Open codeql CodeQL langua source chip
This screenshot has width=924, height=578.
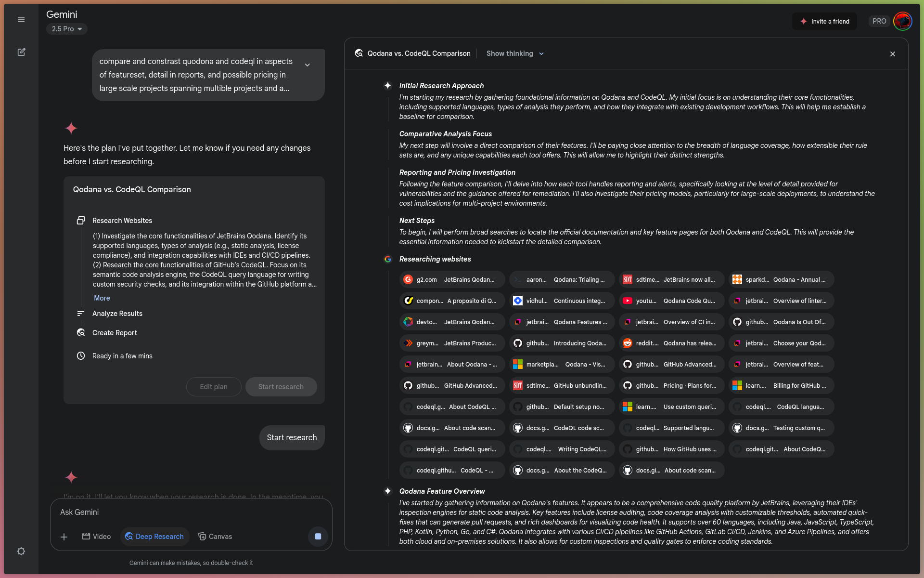[x=781, y=407]
